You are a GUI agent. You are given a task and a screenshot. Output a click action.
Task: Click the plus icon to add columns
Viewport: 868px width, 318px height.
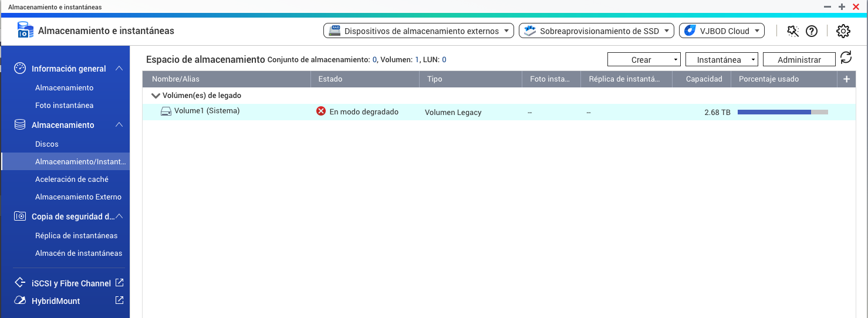846,79
